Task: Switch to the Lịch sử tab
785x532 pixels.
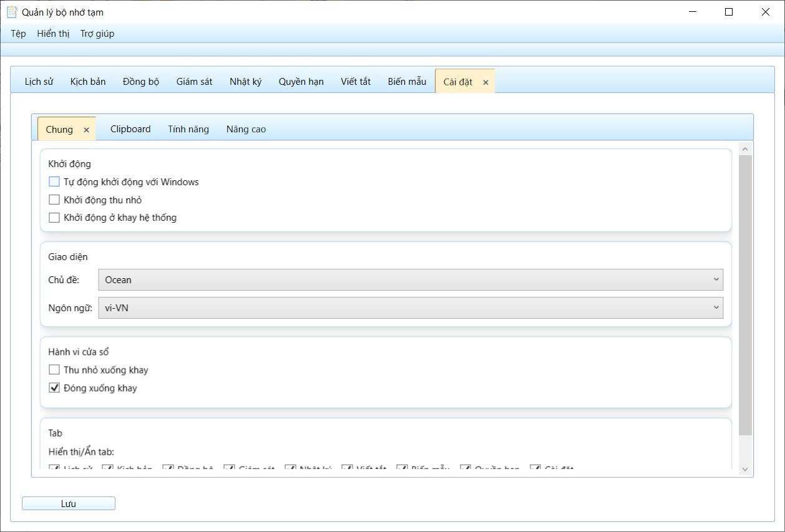Action: pos(39,82)
